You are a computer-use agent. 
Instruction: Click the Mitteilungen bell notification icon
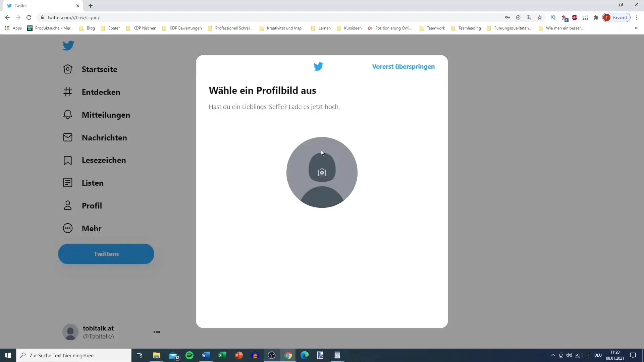pyautogui.click(x=68, y=115)
